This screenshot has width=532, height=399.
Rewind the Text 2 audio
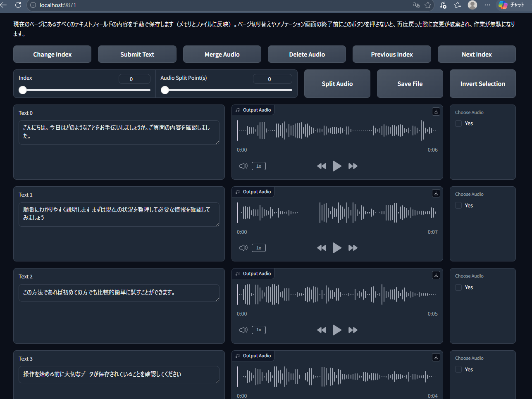tap(322, 330)
